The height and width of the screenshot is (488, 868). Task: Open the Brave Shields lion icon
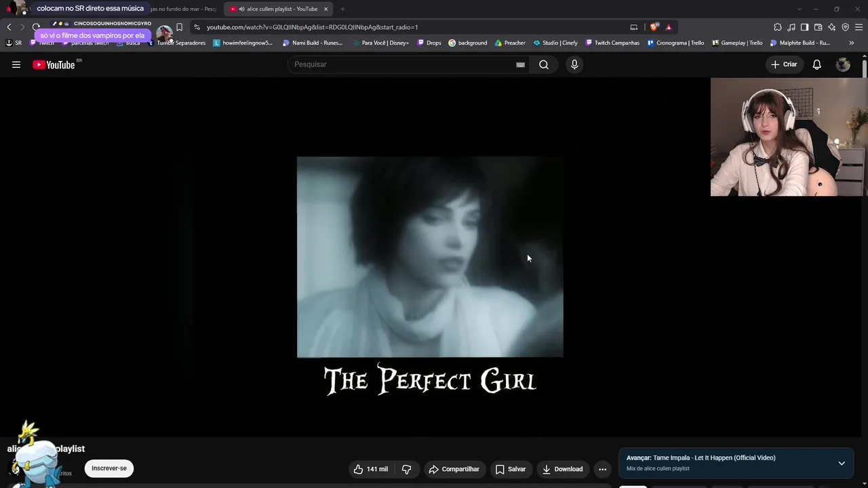point(654,27)
